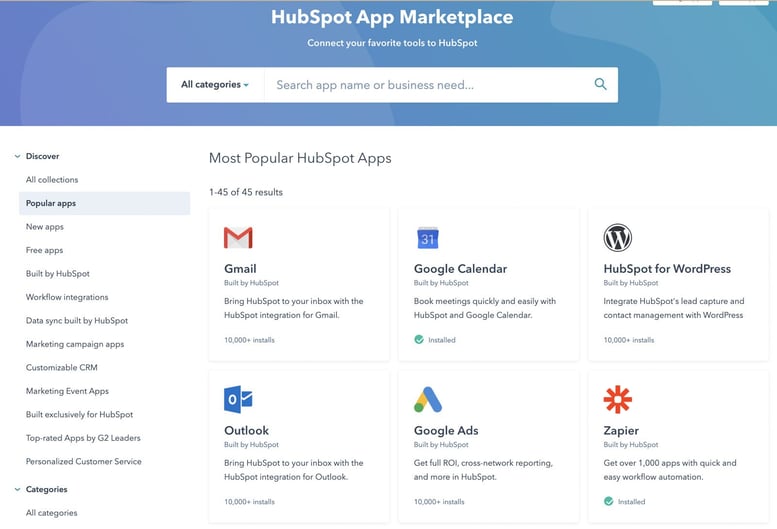The image size is (777, 529).
Task: Click the magnifying glass search icon
Action: pos(600,85)
